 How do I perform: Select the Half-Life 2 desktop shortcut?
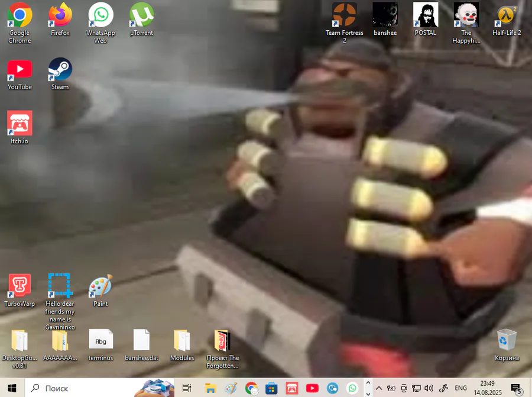(x=507, y=20)
